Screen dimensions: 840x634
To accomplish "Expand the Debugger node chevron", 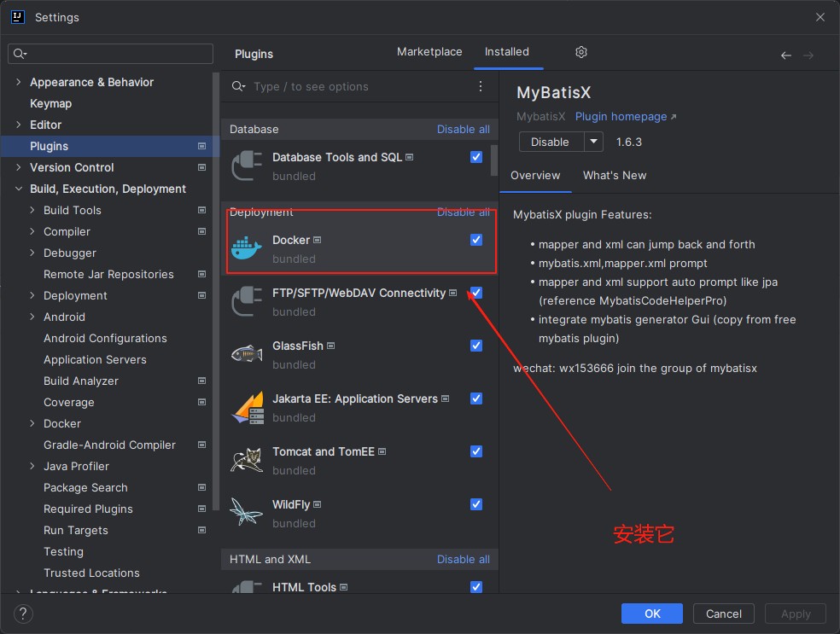I will point(32,253).
